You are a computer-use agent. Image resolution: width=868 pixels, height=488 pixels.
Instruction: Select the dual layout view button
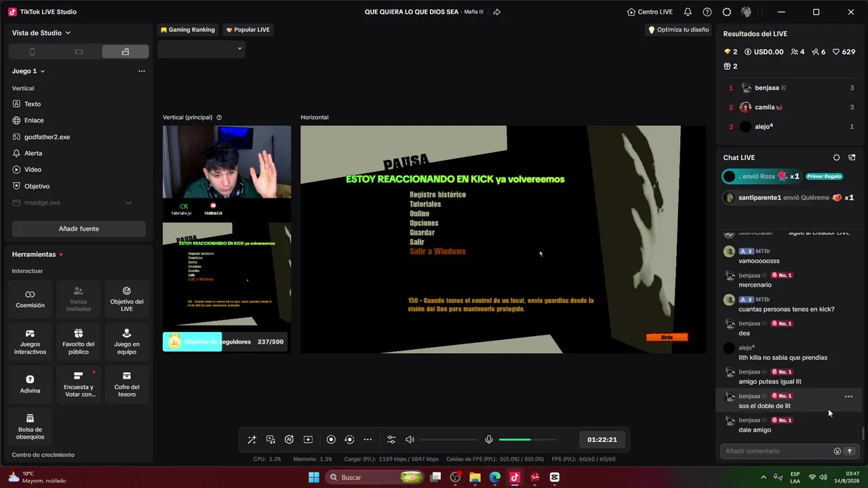pos(125,52)
